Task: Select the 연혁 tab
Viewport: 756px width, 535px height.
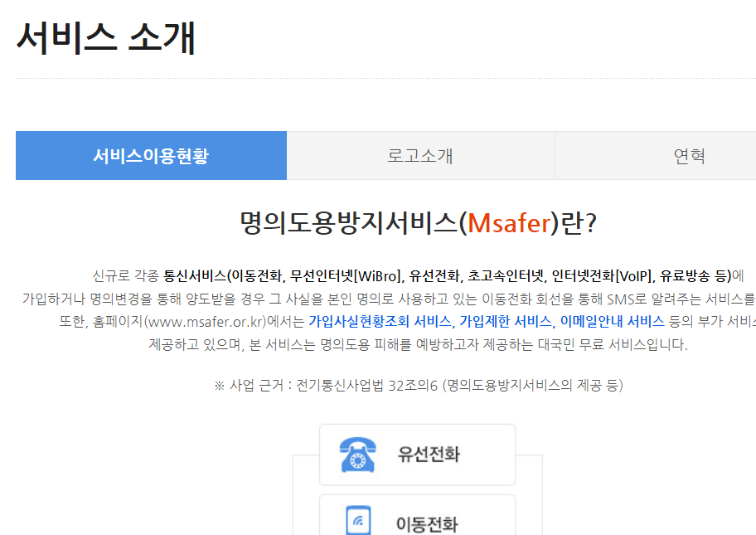Action: (690, 155)
